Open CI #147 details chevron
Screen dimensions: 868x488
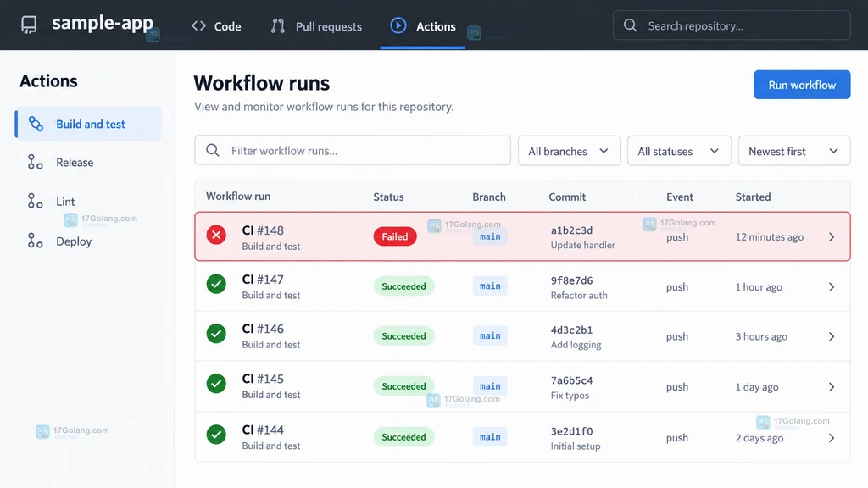click(x=832, y=286)
